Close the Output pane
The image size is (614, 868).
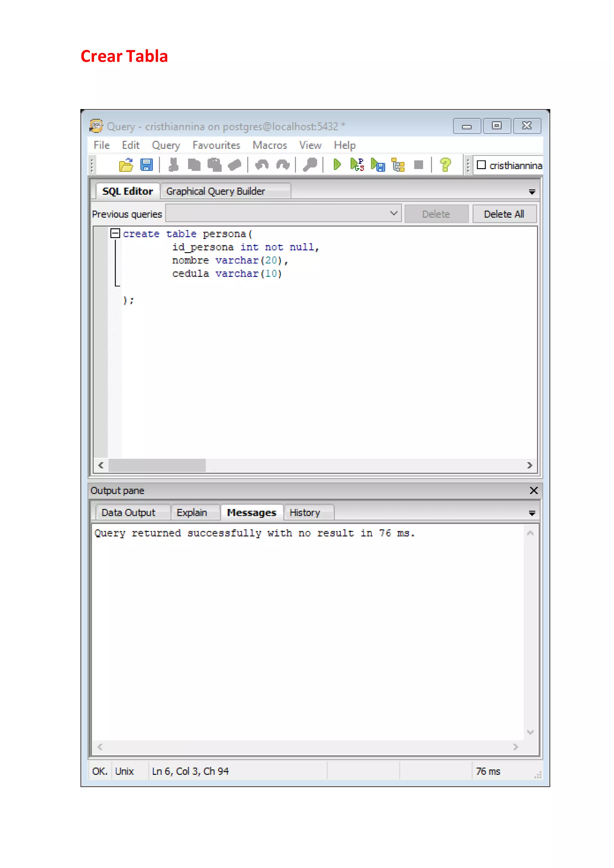click(x=533, y=490)
